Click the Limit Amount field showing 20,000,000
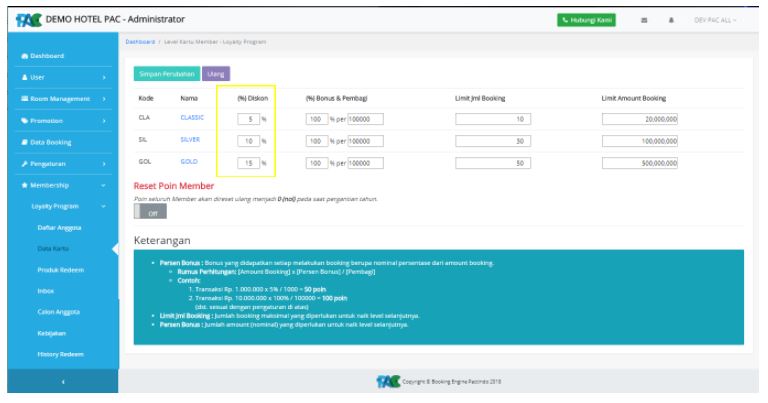Screen dimensions: 768x403 [640, 119]
